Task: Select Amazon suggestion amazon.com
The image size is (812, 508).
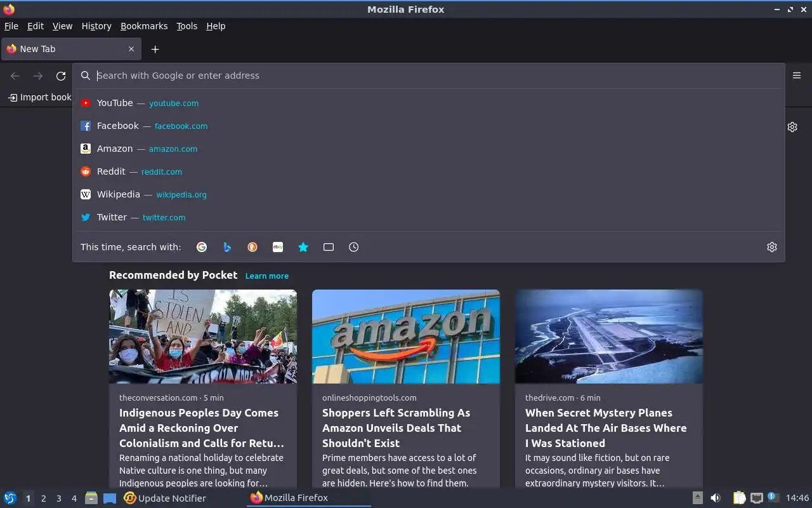Action: coord(429,149)
